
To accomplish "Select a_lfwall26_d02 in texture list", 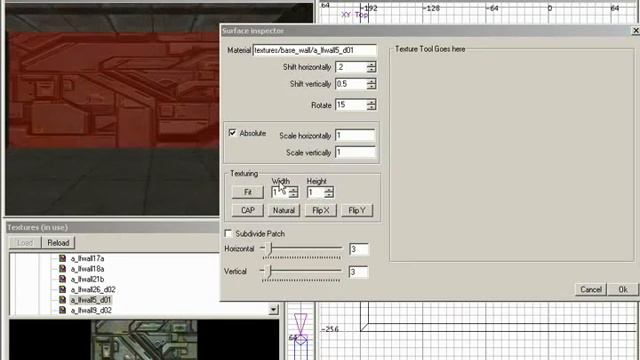I will (93, 289).
